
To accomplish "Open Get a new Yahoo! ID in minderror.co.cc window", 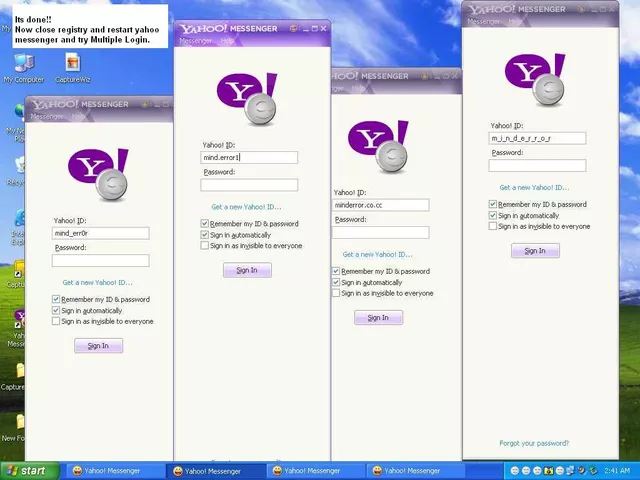I will 378,254.
